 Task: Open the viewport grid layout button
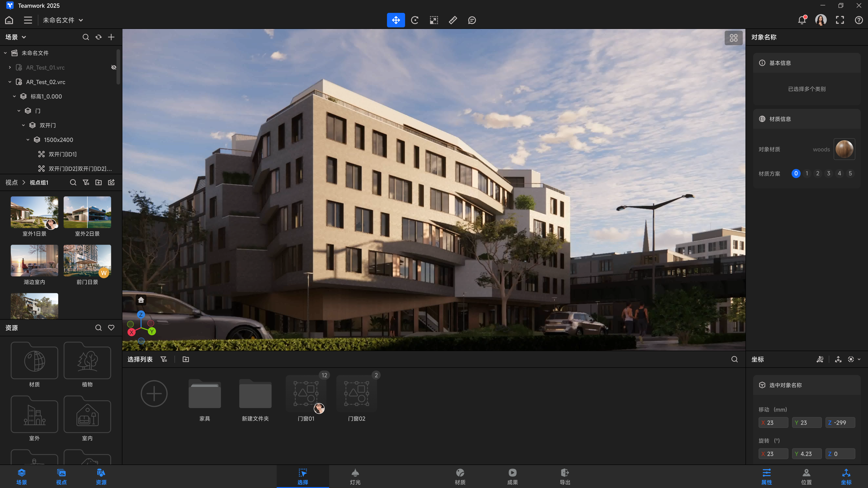coord(734,38)
